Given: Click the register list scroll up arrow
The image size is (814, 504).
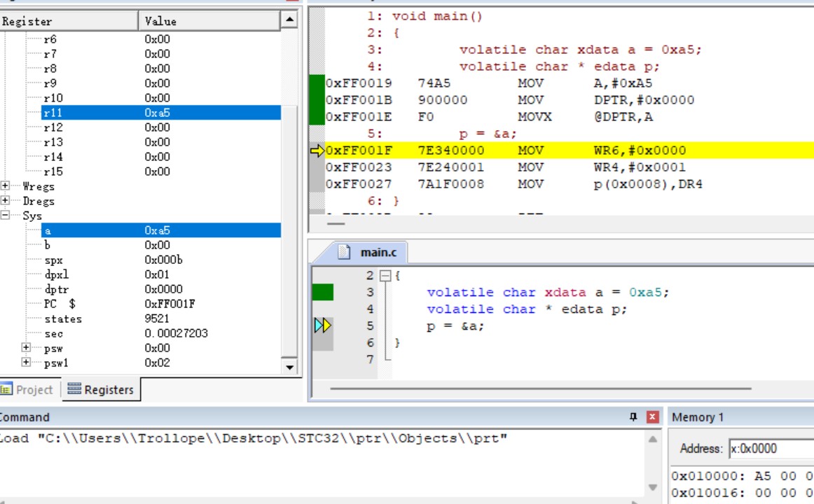Looking at the screenshot, I should pos(290,20).
